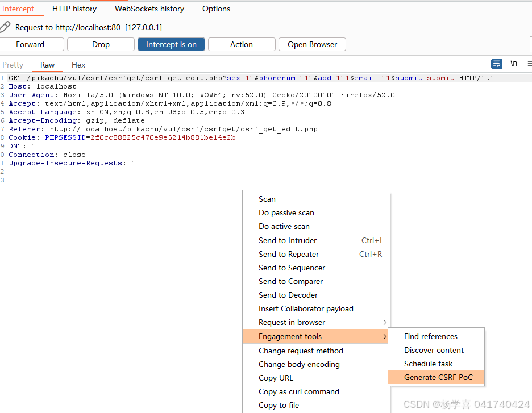Viewport: 532px width, 413px height.
Task: Choose Change body encoding
Action: click(316, 364)
